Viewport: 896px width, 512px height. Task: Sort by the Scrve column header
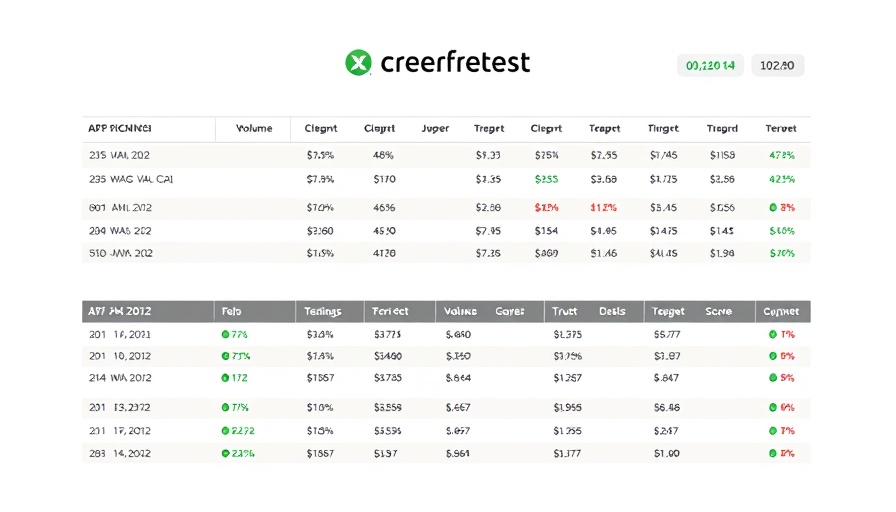tap(718, 311)
